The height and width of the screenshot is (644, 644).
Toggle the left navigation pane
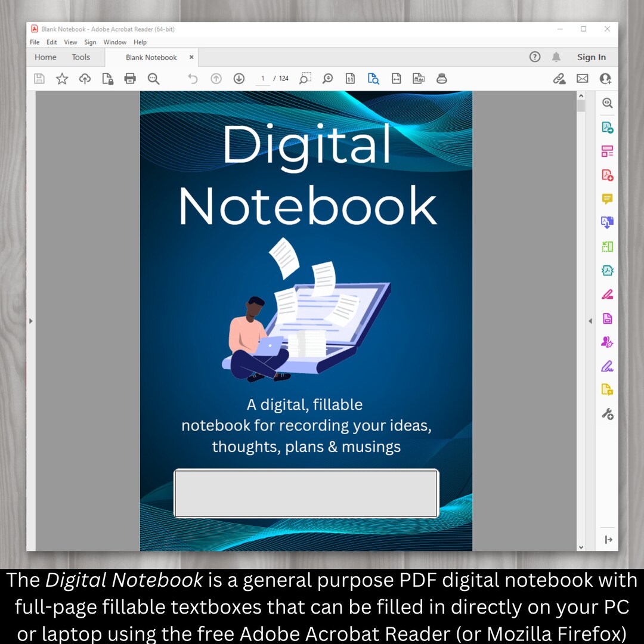[30, 321]
